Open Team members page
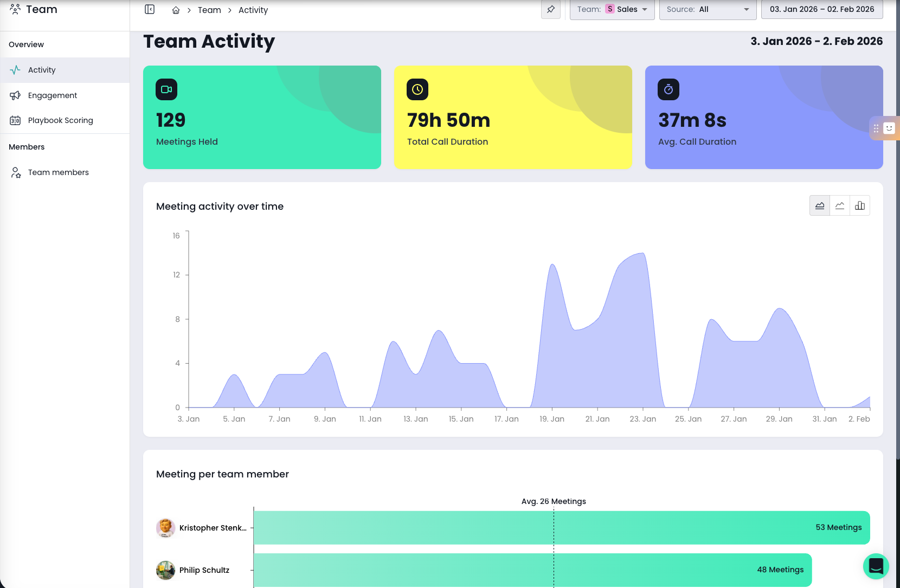900x588 pixels. click(x=58, y=172)
